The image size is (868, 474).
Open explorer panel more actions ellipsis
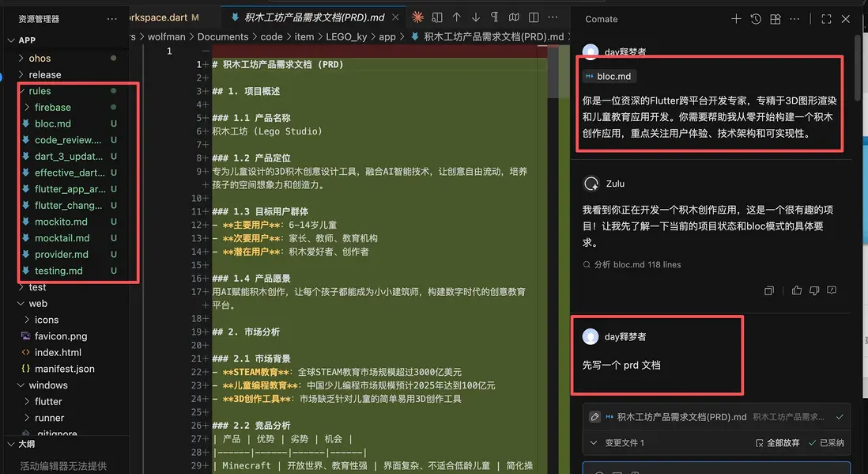point(111,19)
